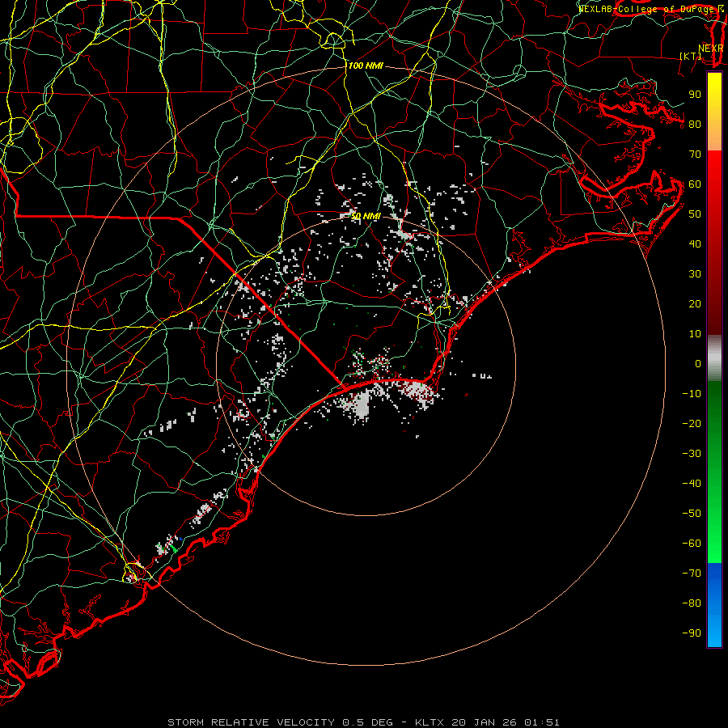Click the green segment of the color bar
The image size is (728, 728).
pos(714,472)
